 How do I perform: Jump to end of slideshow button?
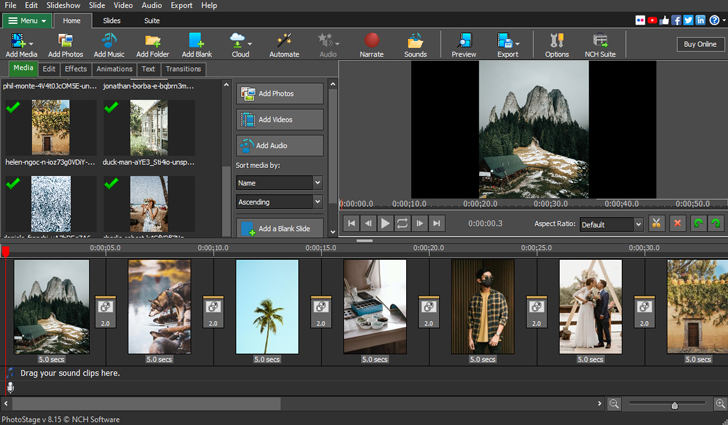pos(436,223)
